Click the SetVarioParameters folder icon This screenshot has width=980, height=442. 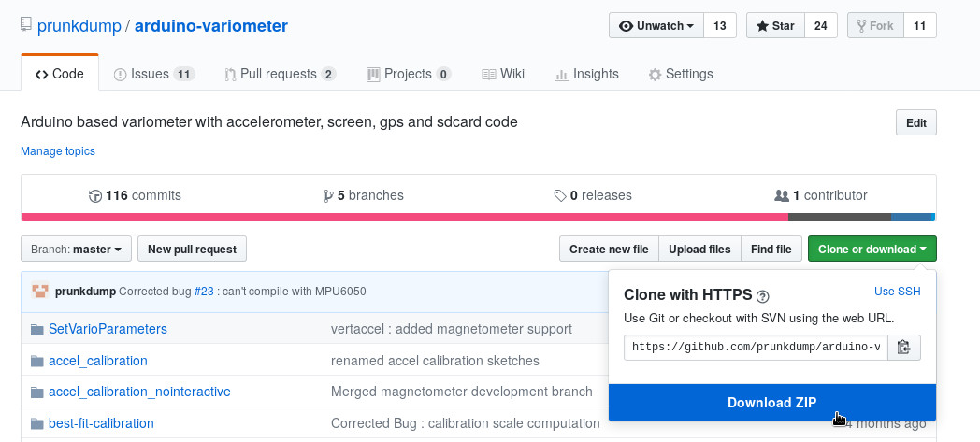click(x=37, y=329)
